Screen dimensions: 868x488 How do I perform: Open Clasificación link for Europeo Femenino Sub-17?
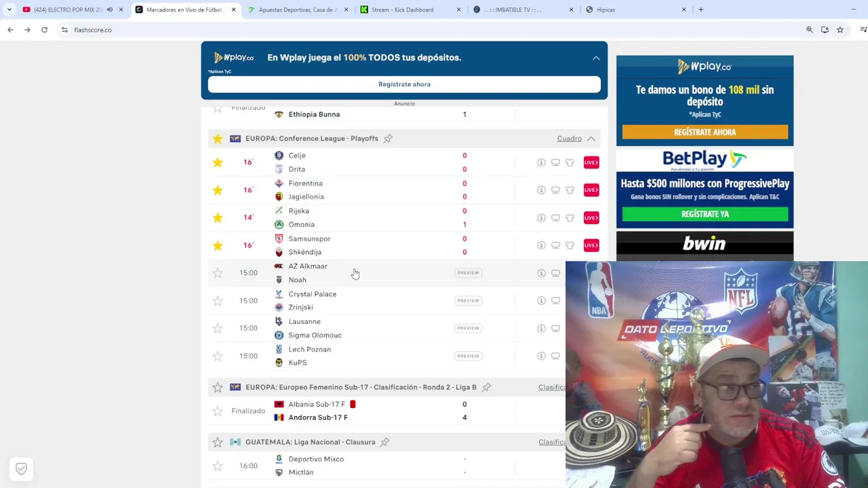[x=551, y=388]
